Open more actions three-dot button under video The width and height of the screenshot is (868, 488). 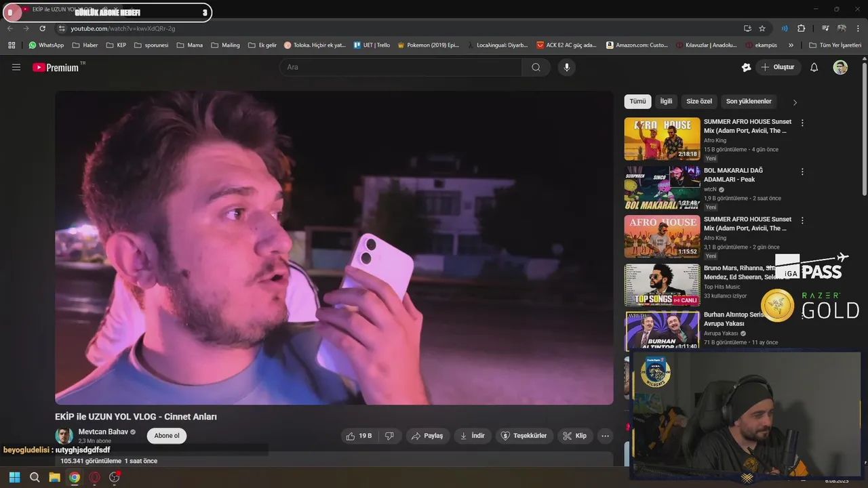pyautogui.click(x=606, y=436)
